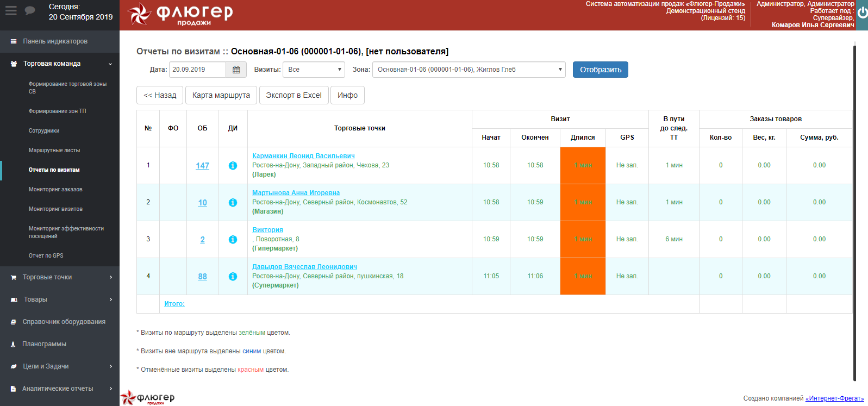The height and width of the screenshot is (406, 868).
Task: Click the Флюгер logo in header
Action: click(180, 14)
